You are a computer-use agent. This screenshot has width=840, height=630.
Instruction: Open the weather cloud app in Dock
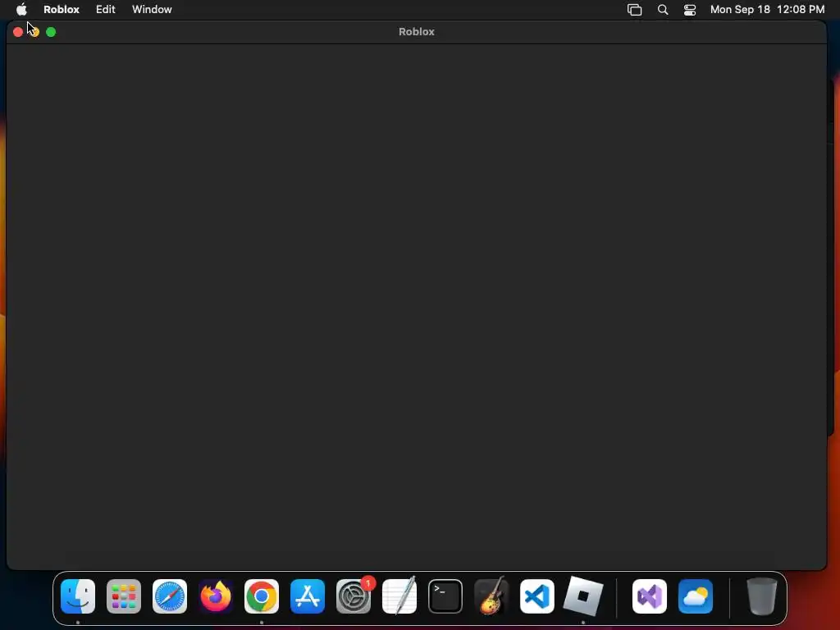pos(696,596)
